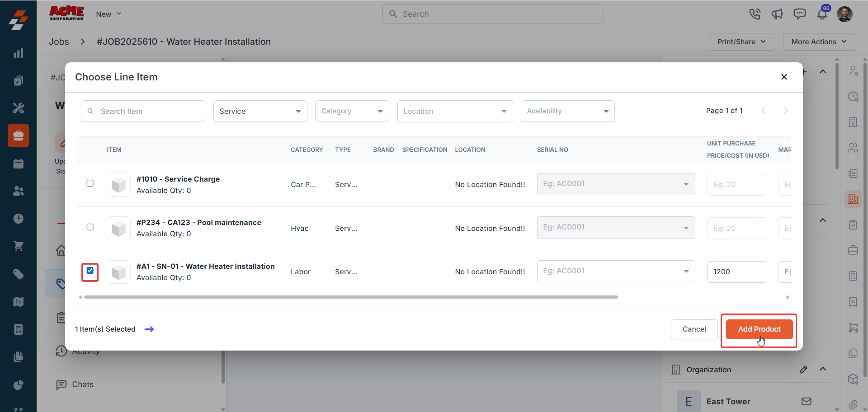Click the ITEM column header
The height and width of the screenshot is (412, 868).
coord(114,150)
